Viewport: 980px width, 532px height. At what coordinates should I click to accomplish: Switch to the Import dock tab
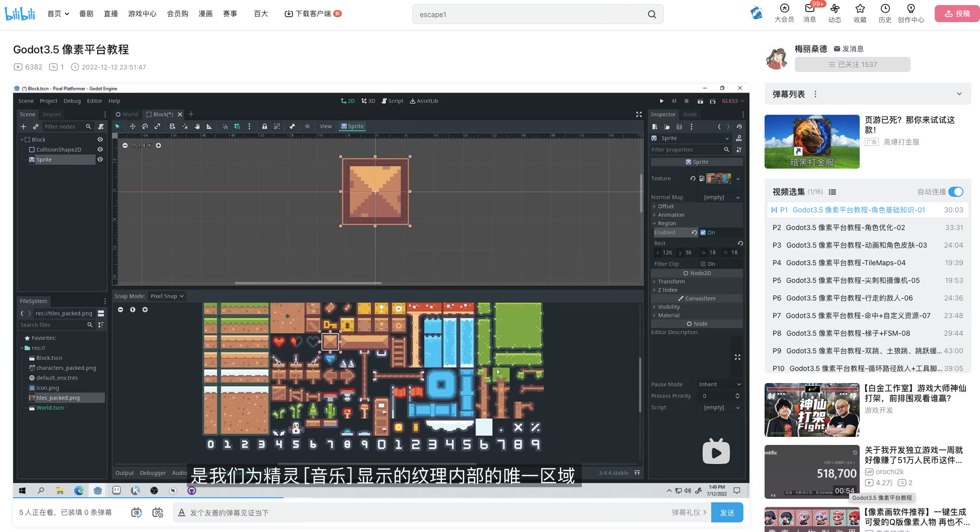(51, 114)
